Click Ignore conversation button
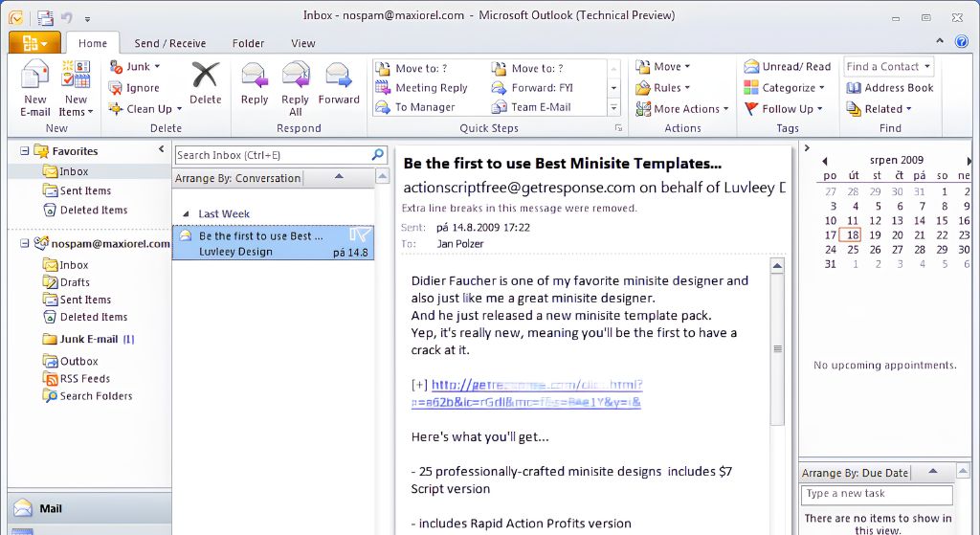This screenshot has width=980, height=535. tap(134, 87)
